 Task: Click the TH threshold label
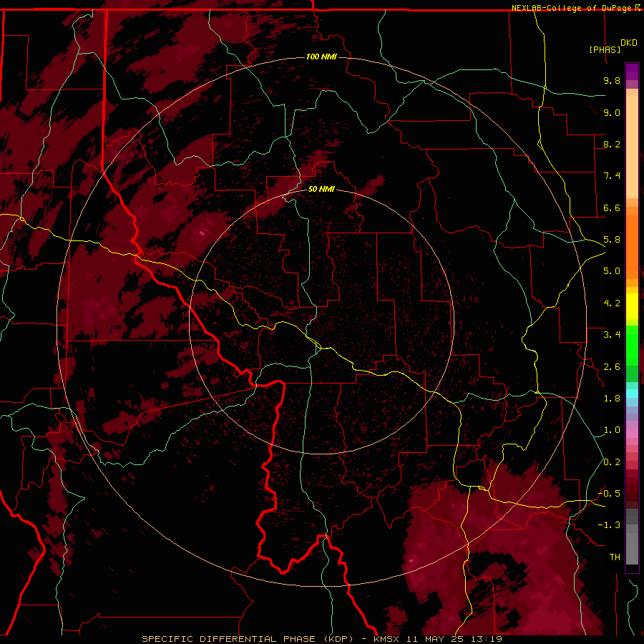615,557
